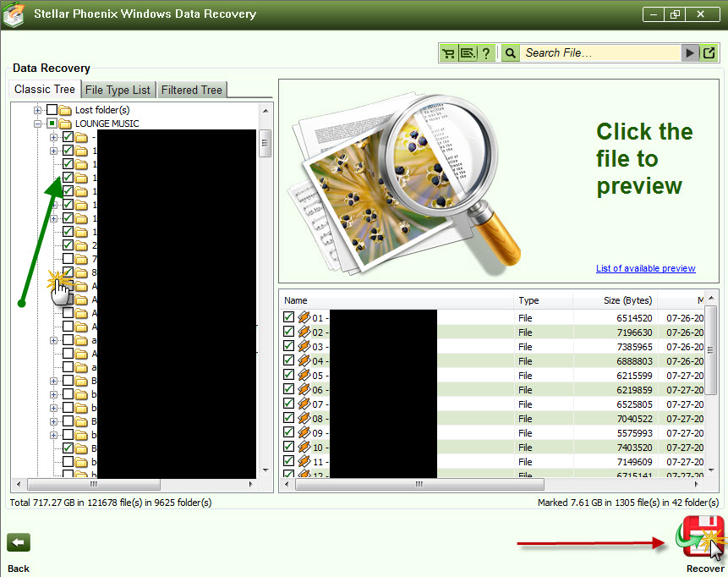Select the LOUNGE MUSIC folder name

tap(107, 124)
